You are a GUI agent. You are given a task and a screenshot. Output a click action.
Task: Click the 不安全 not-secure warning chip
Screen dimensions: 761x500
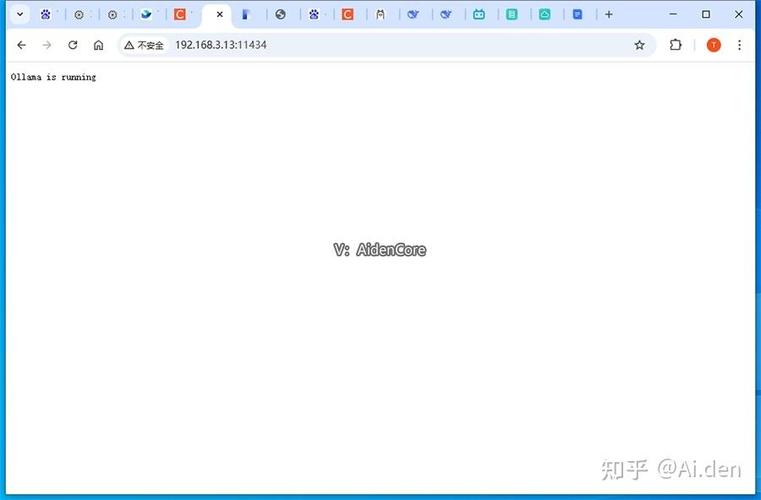(x=144, y=45)
